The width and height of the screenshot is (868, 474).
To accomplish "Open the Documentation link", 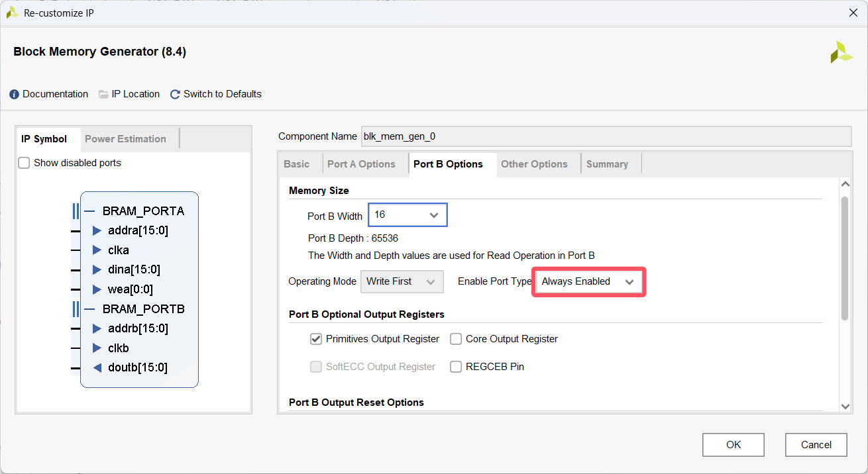I will click(x=55, y=94).
